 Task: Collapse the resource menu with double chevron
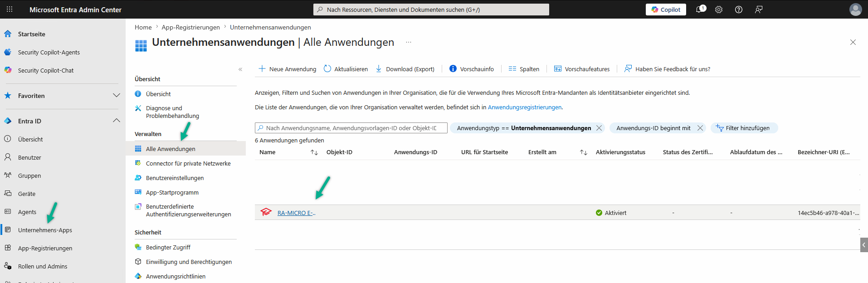click(240, 69)
